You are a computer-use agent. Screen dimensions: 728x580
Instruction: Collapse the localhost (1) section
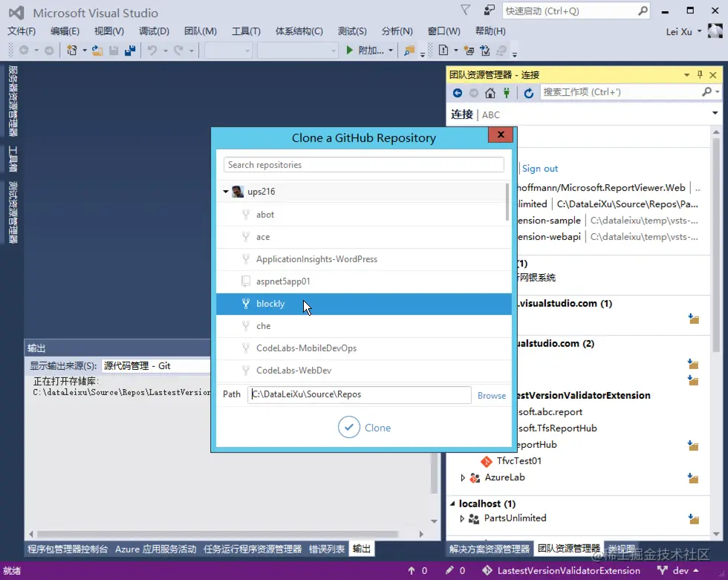click(x=452, y=504)
